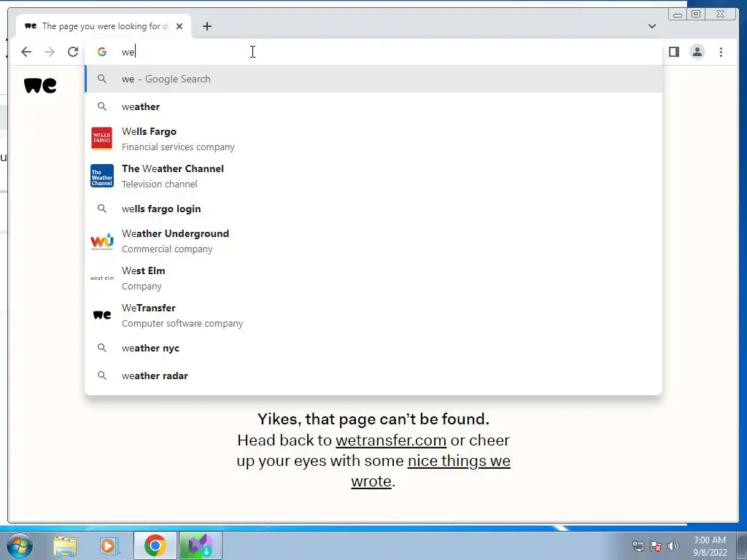The width and height of the screenshot is (747, 560).
Task: Choose 'wells fargo login' suggestion
Action: pos(373,209)
